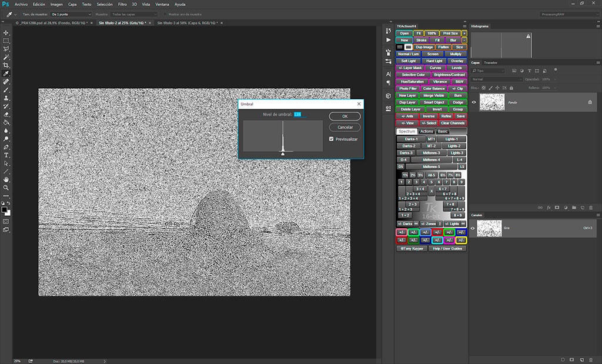The height and width of the screenshot is (364, 602).
Task: Click the threshold slider triangle under histogram
Action: pos(283,153)
